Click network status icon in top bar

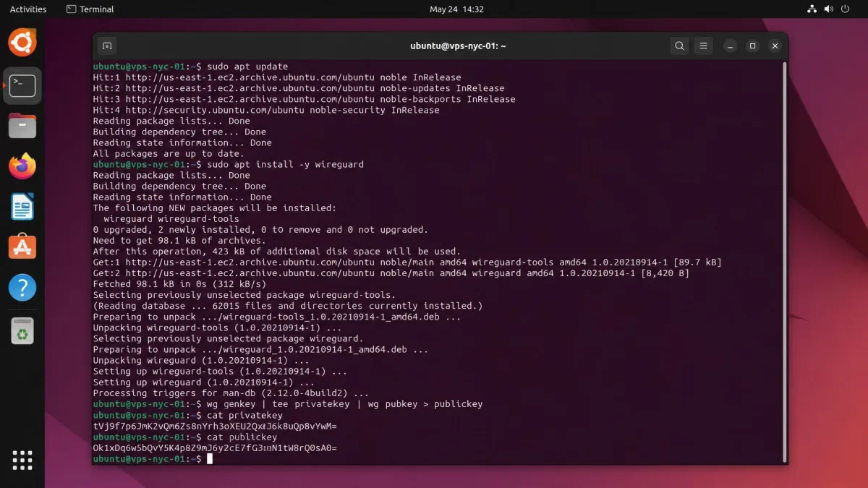point(812,9)
